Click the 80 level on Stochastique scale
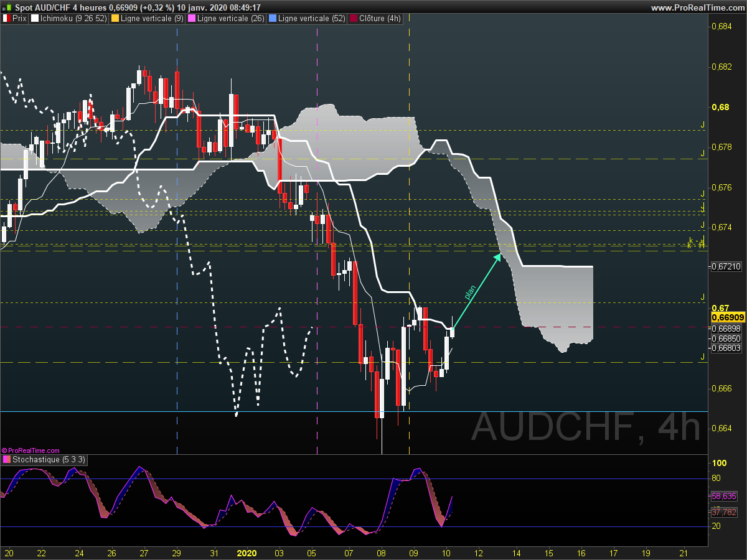This screenshot has height=560, width=747. tap(716, 478)
